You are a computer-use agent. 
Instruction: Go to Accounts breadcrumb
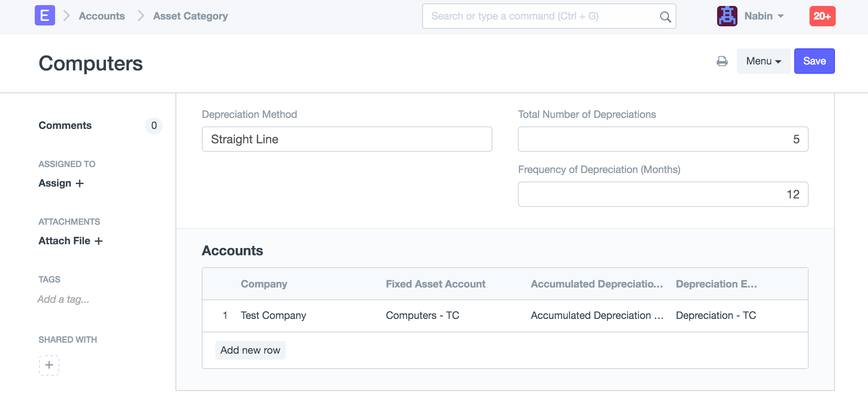(x=102, y=16)
